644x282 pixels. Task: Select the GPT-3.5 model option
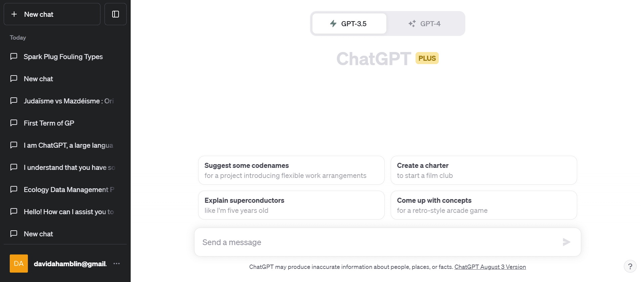349,23
